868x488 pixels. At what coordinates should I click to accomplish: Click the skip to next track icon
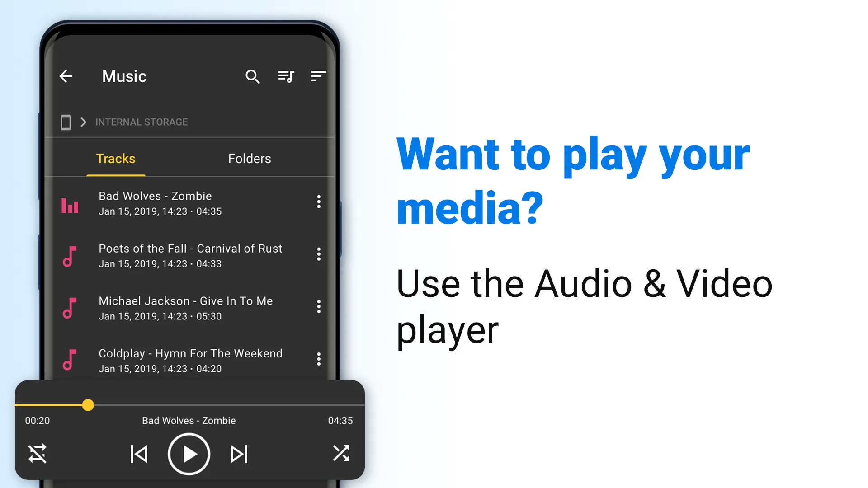238,453
